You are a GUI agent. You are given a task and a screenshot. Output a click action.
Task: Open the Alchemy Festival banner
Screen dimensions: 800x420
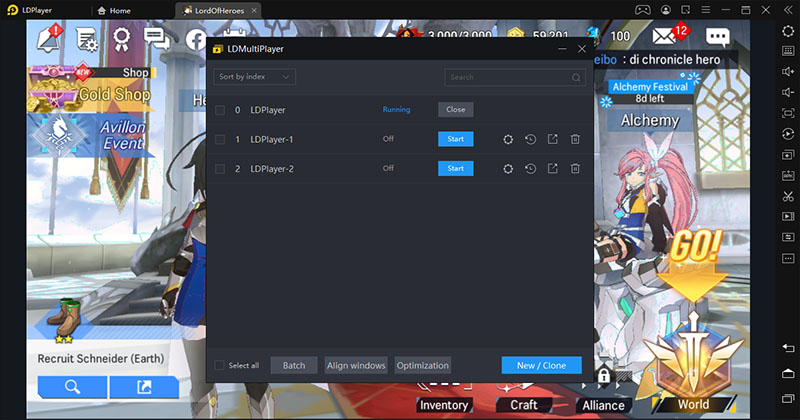[x=650, y=92]
